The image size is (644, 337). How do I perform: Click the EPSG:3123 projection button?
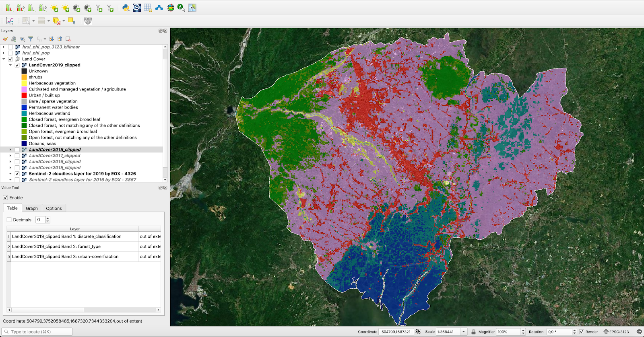tap(616, 332)
